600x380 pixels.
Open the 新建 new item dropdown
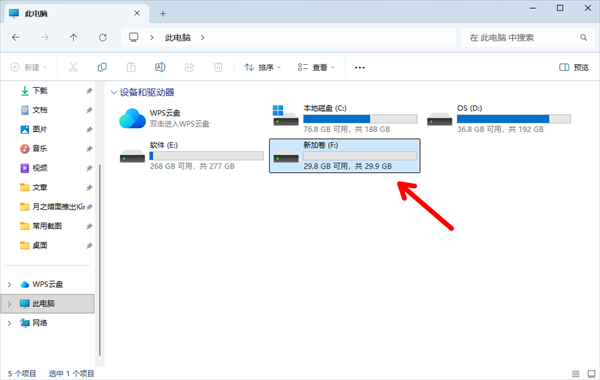coord(29,67)
